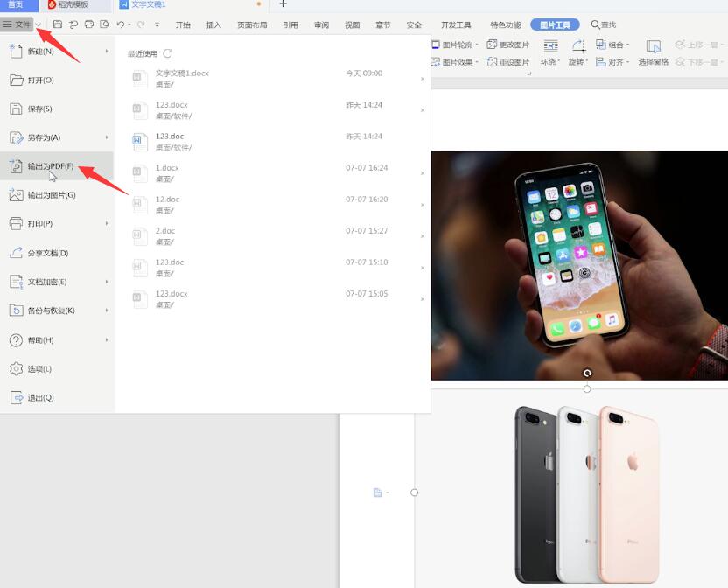The height and width of the screenshot is (588, 728).
Task: Switch to the 开始 ribbon tab
Action: tap(183, 24)
